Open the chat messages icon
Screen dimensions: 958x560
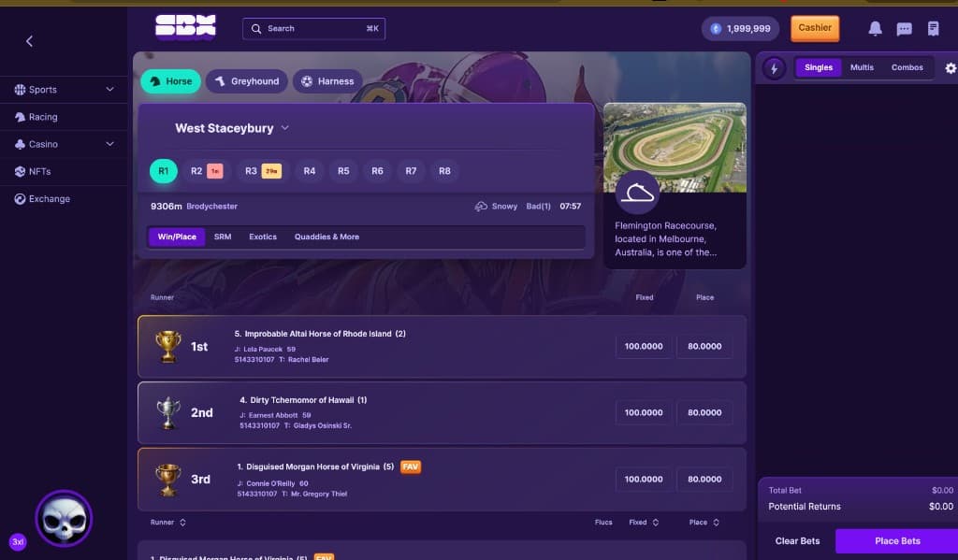tap(905, 29)
